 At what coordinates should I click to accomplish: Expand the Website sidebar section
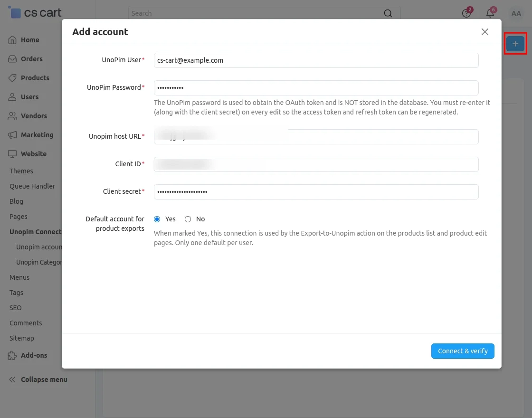(x=34, y=154)
